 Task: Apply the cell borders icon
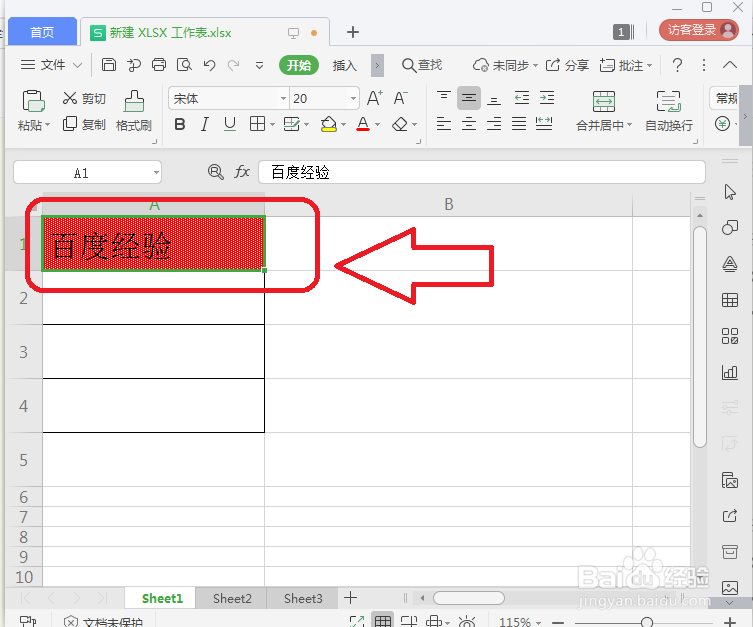tap(257, 124)
